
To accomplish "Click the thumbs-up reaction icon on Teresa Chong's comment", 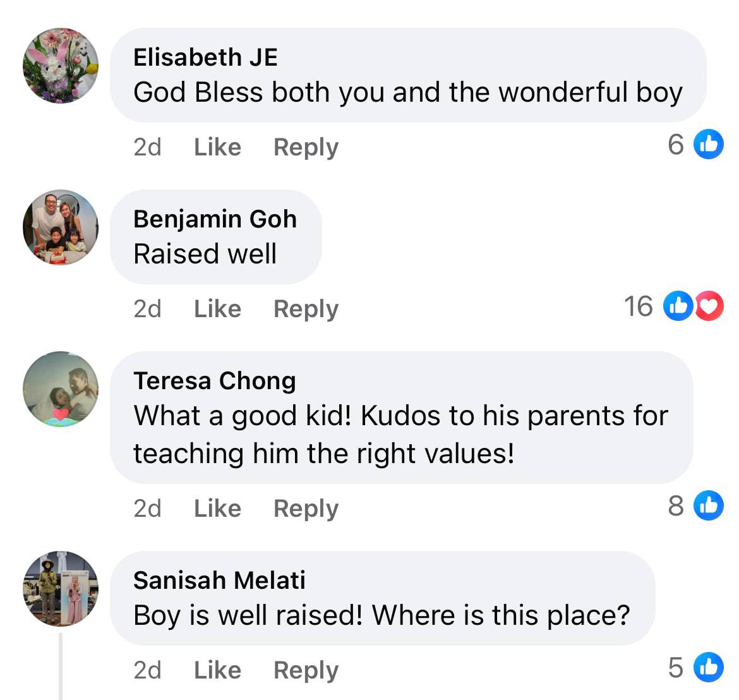I will click(x=709, y=505).
